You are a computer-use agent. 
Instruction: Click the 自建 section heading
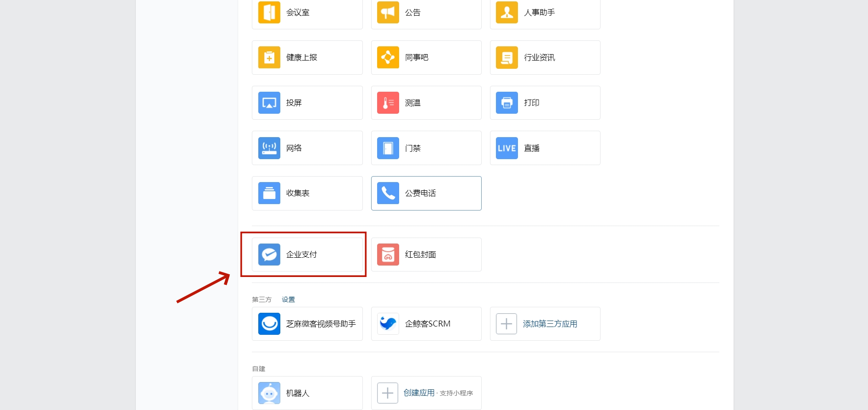259,369
